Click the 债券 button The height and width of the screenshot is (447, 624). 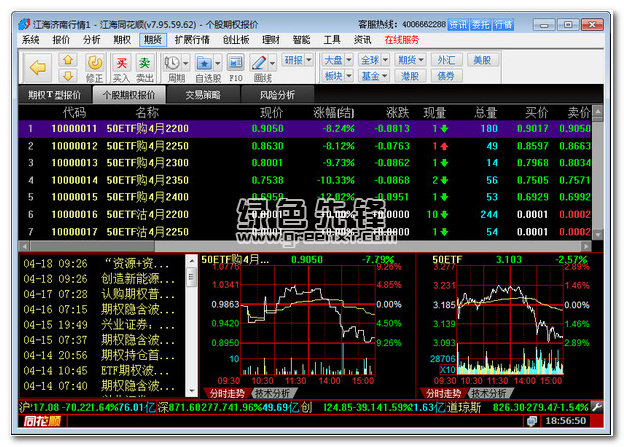click(446, 75)
